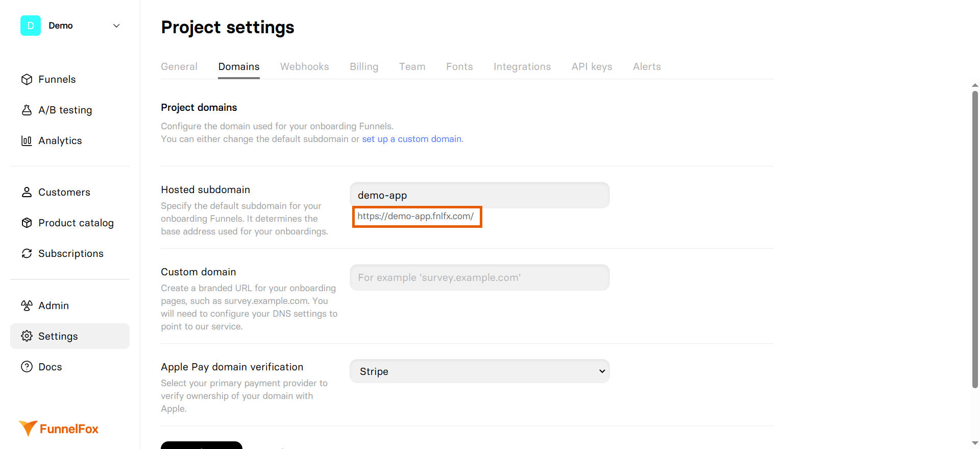This screenshot has height=449, width=980.
Task: Switch to the General tab
Action: 179,66
